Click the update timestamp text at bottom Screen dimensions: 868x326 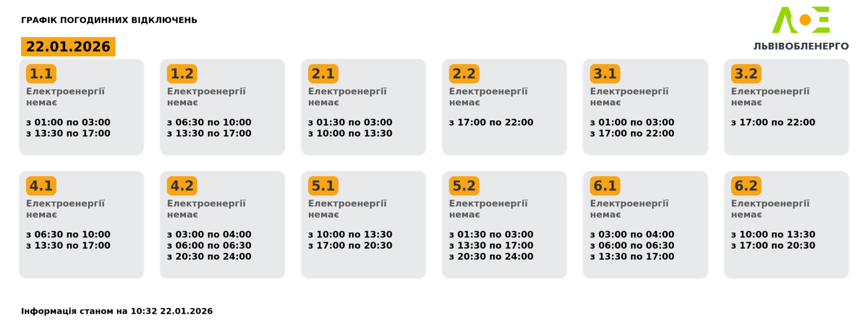point(117,311)
